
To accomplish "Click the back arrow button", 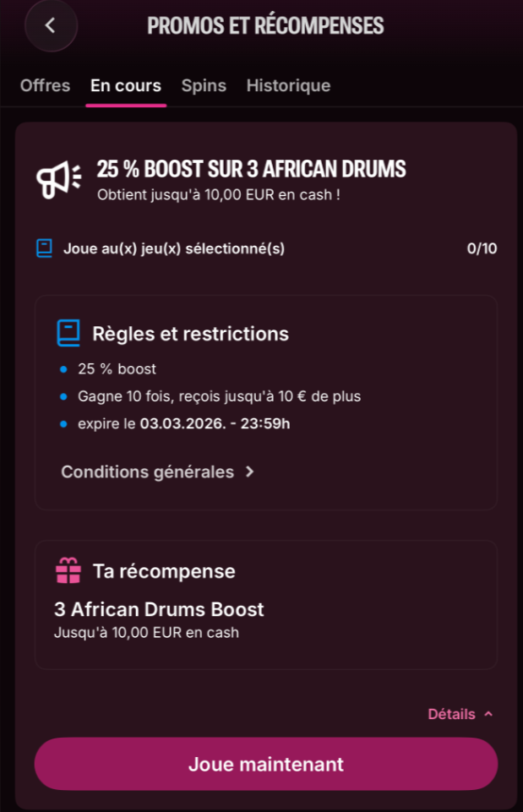I will click(x=51, y=25).
